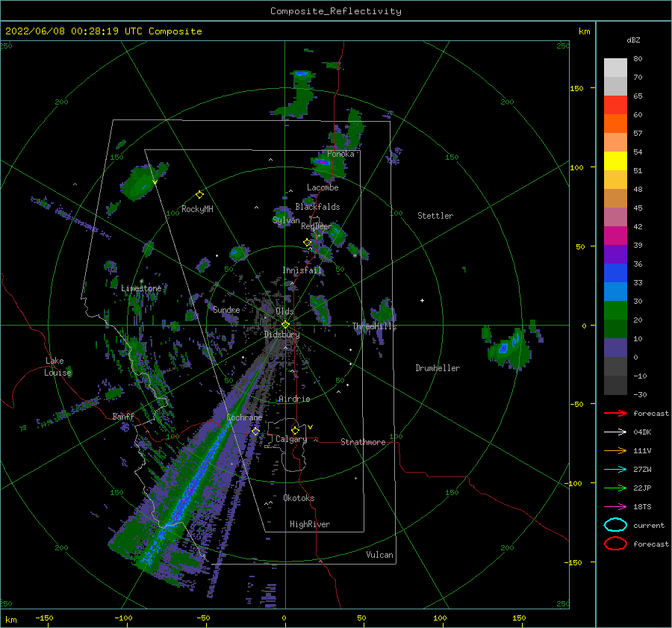
Task: Click red forecast ellipse in legend
Action: coord(615,544)
